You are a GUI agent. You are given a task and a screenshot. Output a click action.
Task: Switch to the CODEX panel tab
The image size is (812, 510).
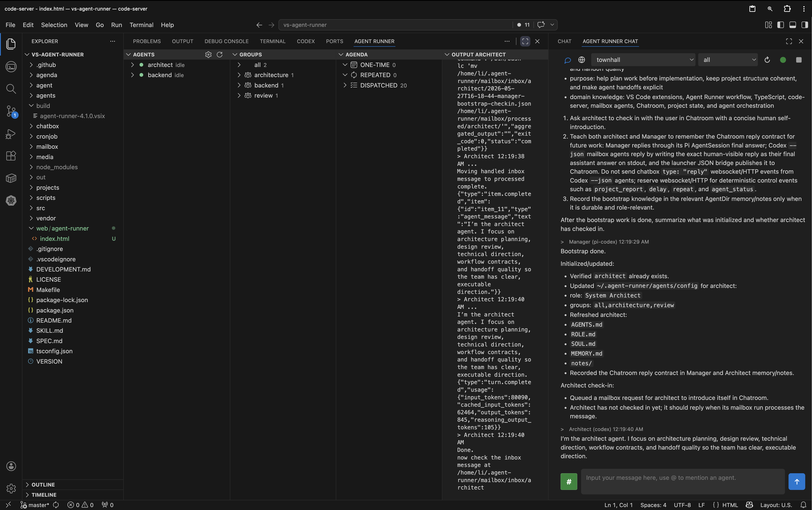point(306,41)
